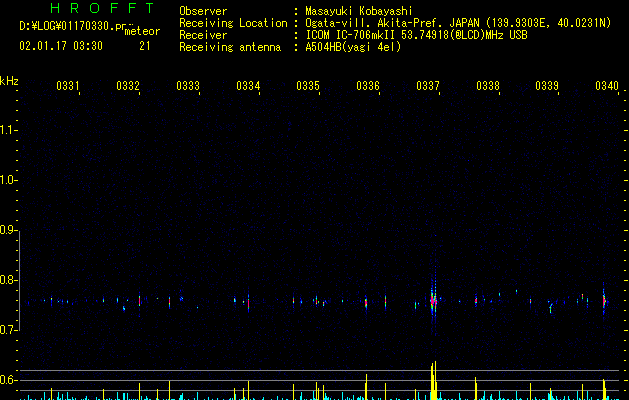Click the 0332 time marker
The height and width of the screenshot is (400, 629).
pyautogui.click(x=128, y=86)
